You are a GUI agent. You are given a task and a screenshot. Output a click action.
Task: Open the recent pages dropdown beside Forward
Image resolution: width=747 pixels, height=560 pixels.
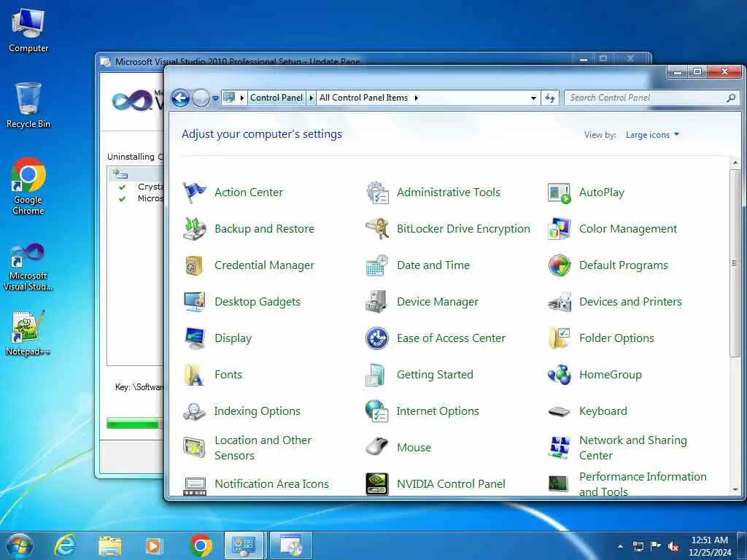pyautogui.click(x=215, y=98)
